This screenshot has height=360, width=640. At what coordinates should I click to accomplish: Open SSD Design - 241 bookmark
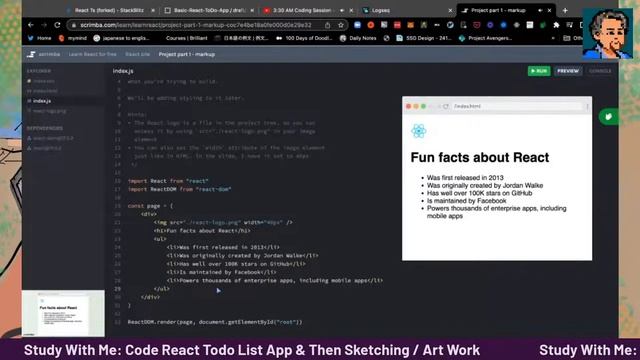click(424, 38)
